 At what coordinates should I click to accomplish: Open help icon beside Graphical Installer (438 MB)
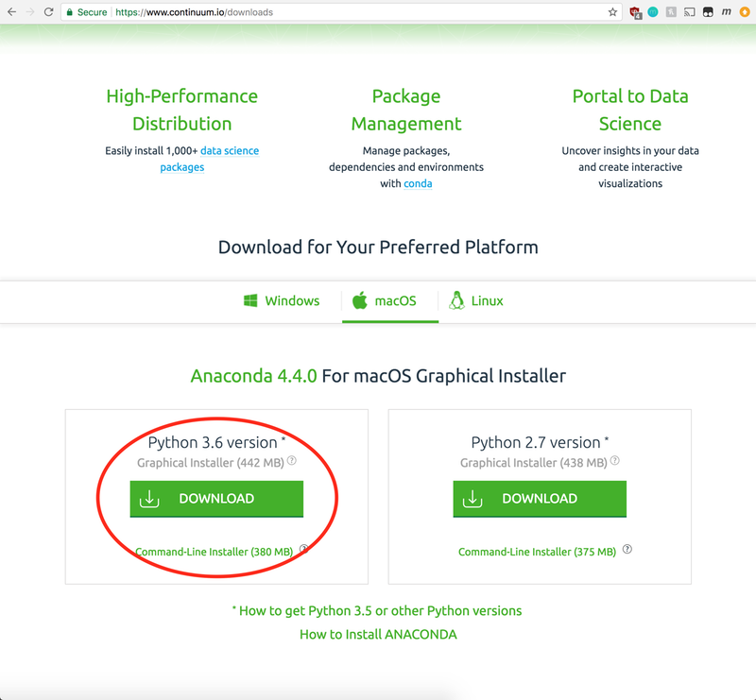pos(615,460)
